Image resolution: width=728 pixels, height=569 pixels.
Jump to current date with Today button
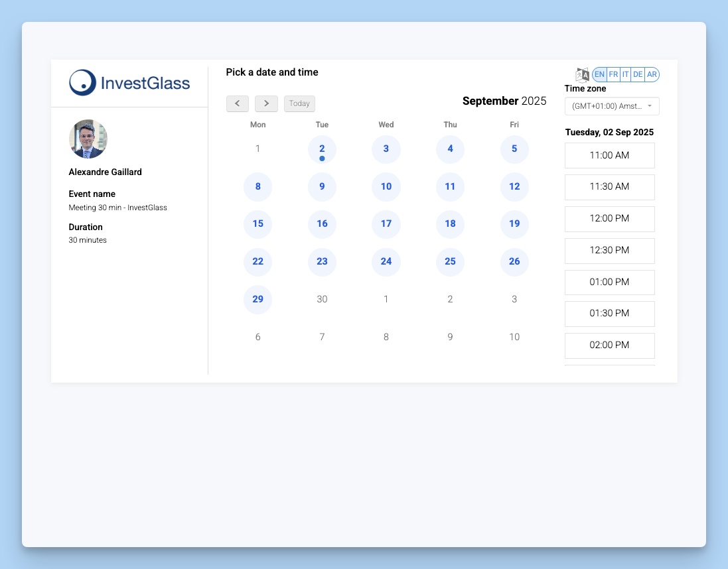(x=299, y=103)
